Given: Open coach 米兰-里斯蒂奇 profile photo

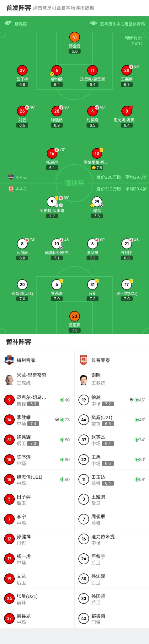Looking at the screenshot, I should 9,380.
